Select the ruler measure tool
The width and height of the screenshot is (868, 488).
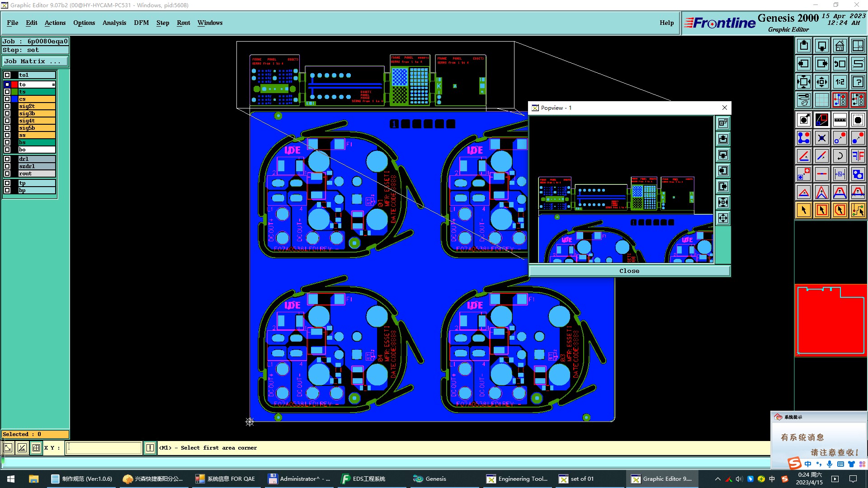click(840, 120)
